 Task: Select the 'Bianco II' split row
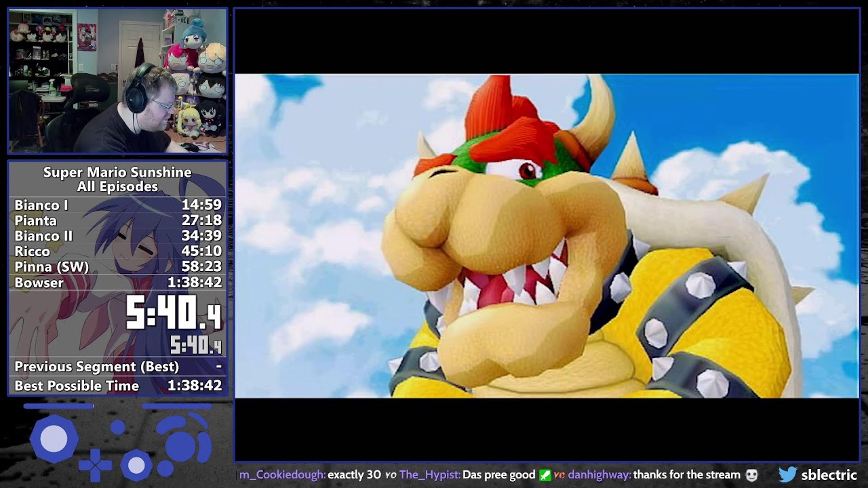click(x=117, y=236)
